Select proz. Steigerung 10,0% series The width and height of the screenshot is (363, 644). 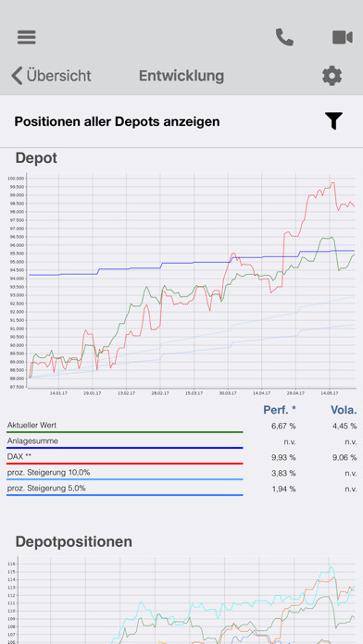pos(125,474)
